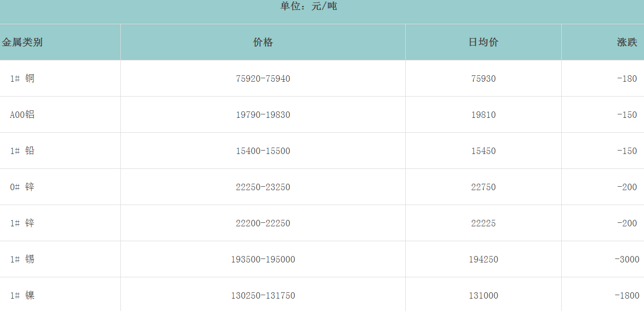The height and width of the screenshot is (311, 644).
Task: Click the 涨跌 column header
Action: tap(627, 42)
